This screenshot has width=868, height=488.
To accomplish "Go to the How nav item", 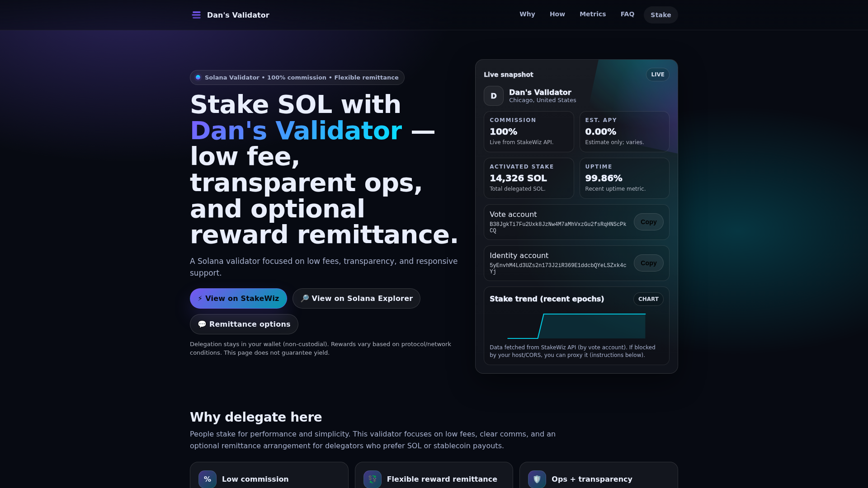I will tap(557, 14).
